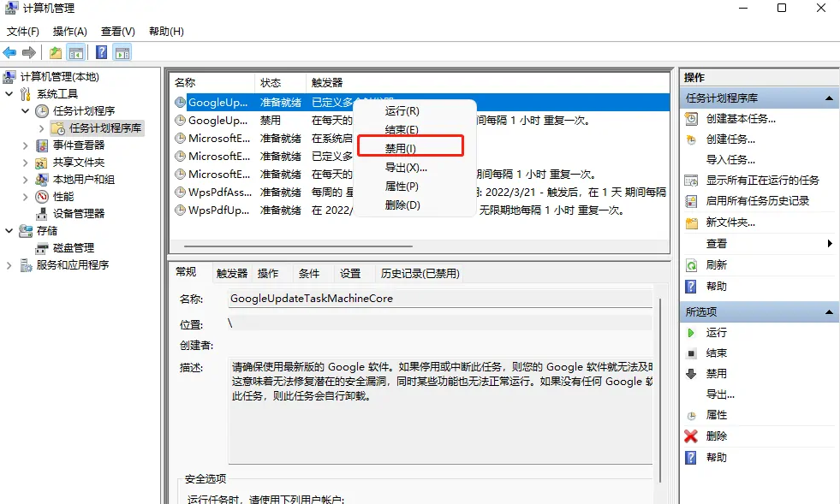Click the export list toolbar icon
This screenshot has height=504, width=840.
(55, 52)
